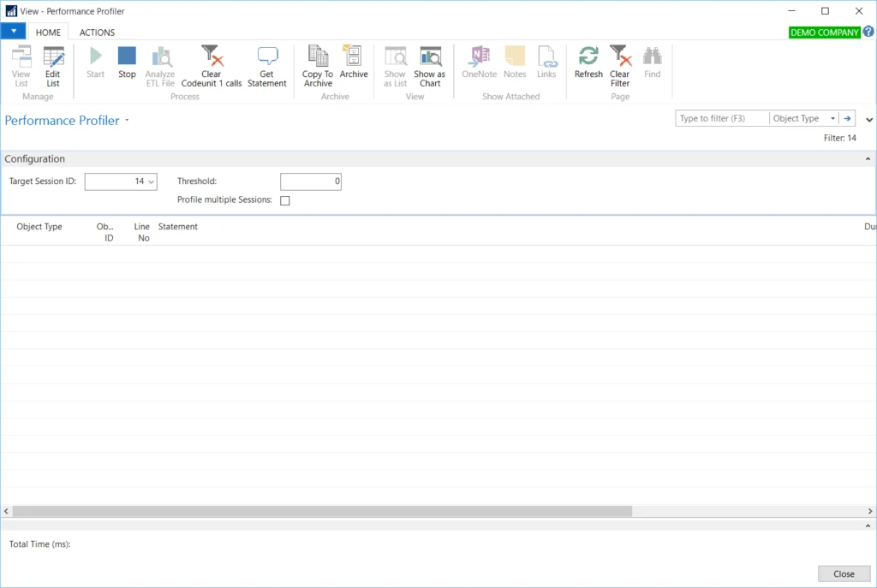The height and width of the screenshot is (588, 877).
Task: Enable Profile multiple Sessions
Action: coord(285,199)
